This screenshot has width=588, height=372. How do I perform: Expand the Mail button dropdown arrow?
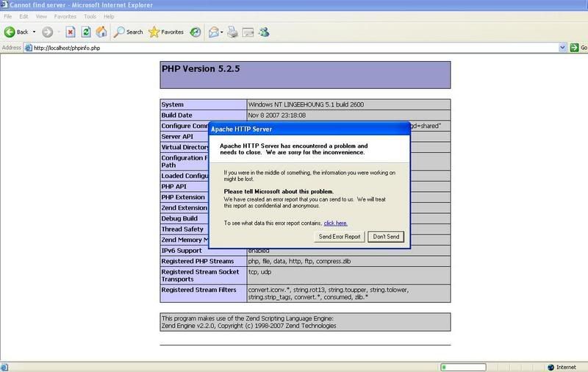point(221,32)
